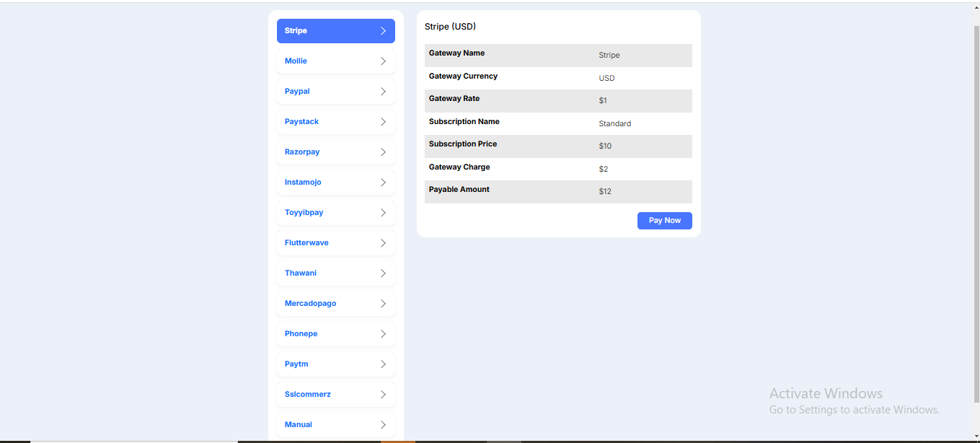
Task: Expand the Manual payment option arrow
Action: point(383,425)
